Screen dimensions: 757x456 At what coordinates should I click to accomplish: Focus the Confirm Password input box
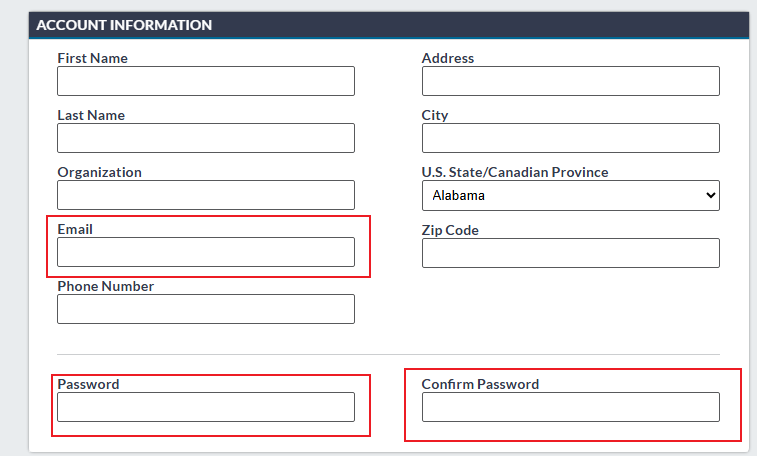pos(570,407)
